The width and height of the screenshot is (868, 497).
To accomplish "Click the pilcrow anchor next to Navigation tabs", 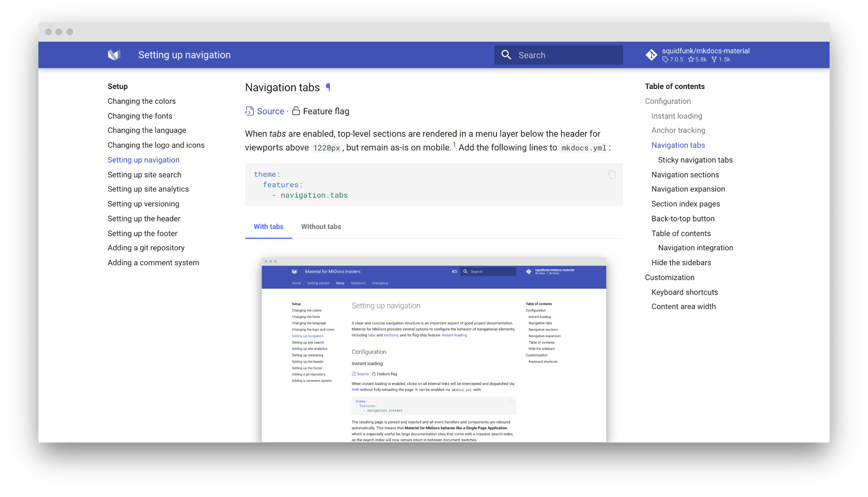I will tap(328, 87).
